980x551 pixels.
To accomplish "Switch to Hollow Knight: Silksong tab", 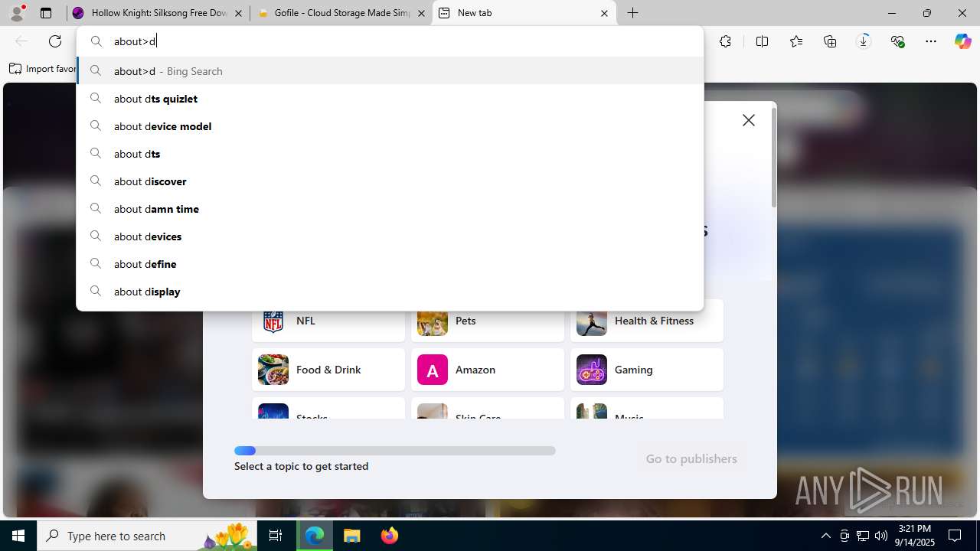I will [x=158, y=13].
